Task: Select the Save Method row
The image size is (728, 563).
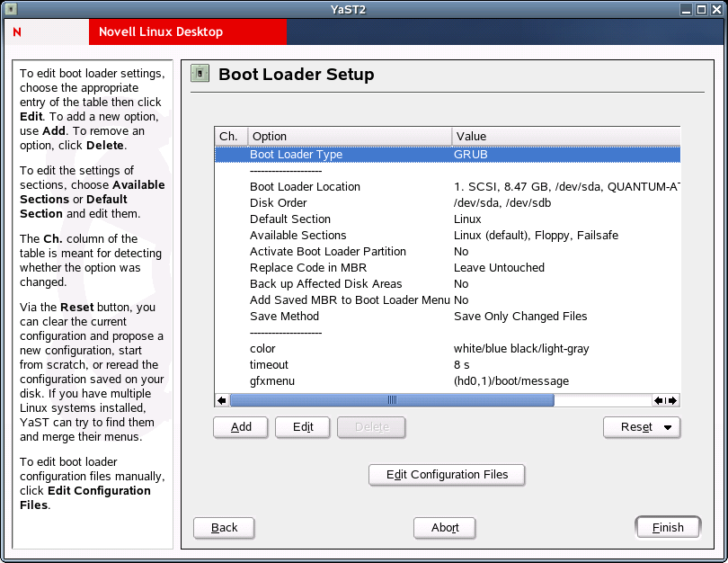Action: click(x=448, y=317)
